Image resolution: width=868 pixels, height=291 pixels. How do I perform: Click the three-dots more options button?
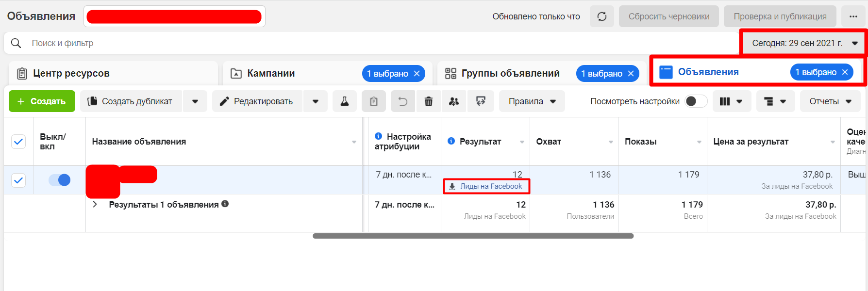pyautogui.click(x=853, y=16)
